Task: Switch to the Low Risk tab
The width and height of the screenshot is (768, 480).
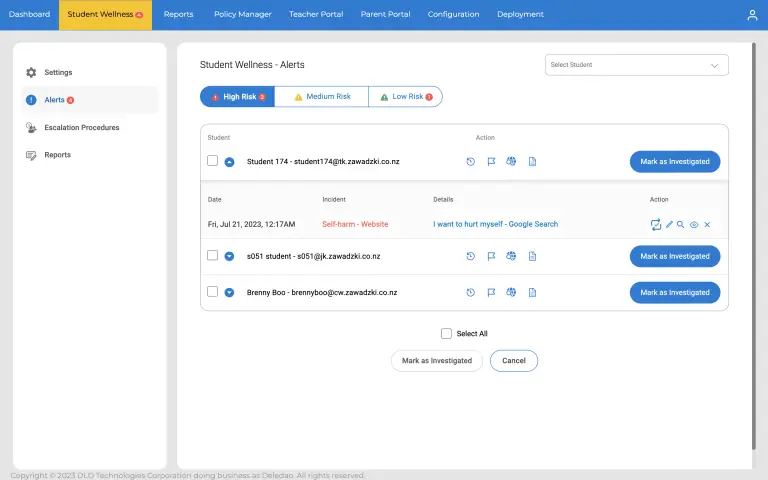Action: tap(406, 96)
